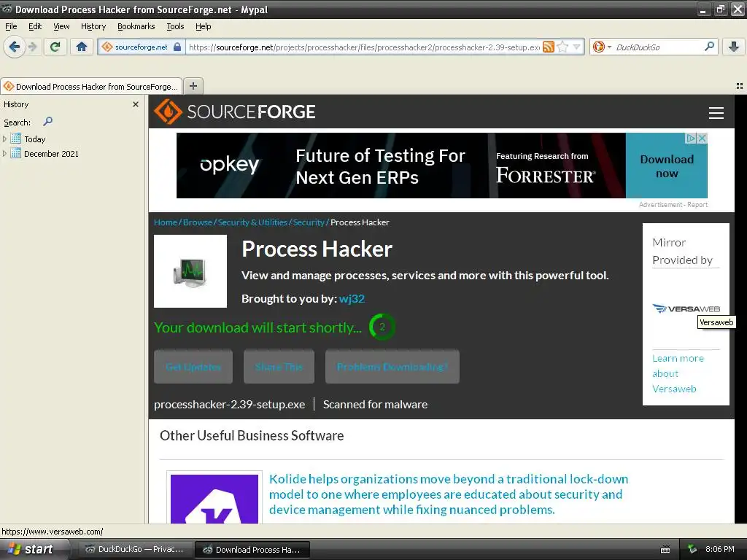Bookmark page with the star icon
747x560 pixels.
pyautogui.click(x=562, y=47)
